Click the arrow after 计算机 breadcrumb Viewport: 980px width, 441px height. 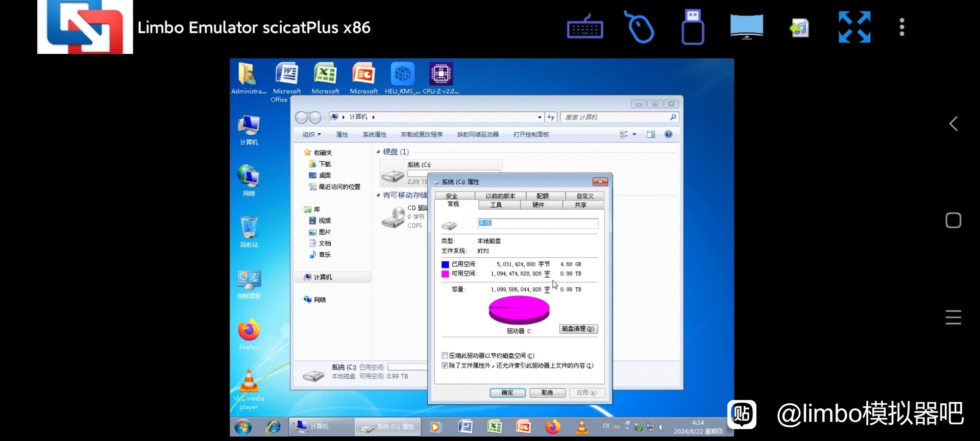(373, 117)
